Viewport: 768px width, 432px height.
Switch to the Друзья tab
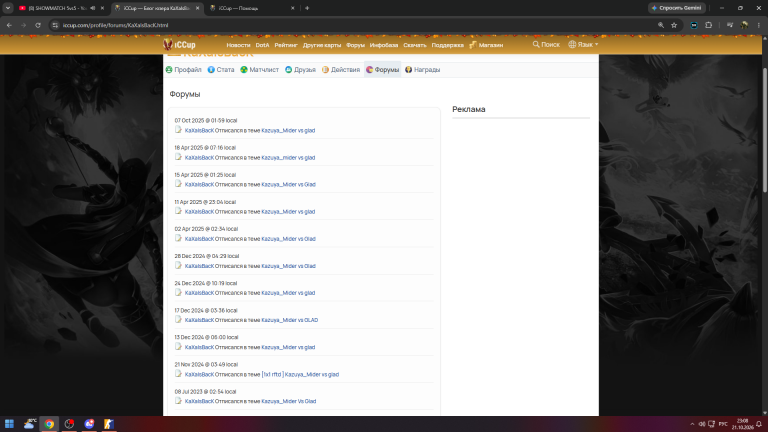point(300,70)
